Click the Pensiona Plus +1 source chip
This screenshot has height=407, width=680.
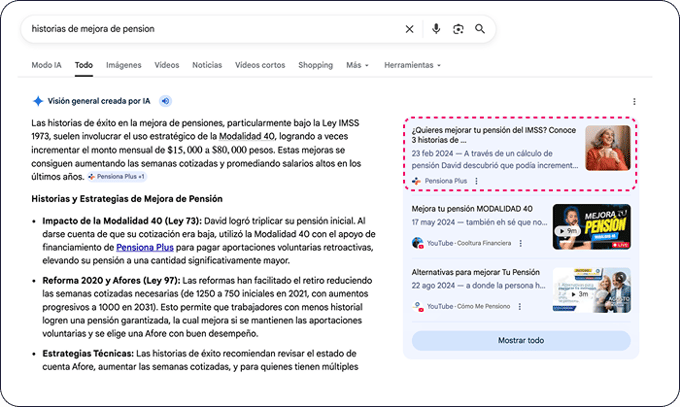pyautogui.click(x=117, y=177)
